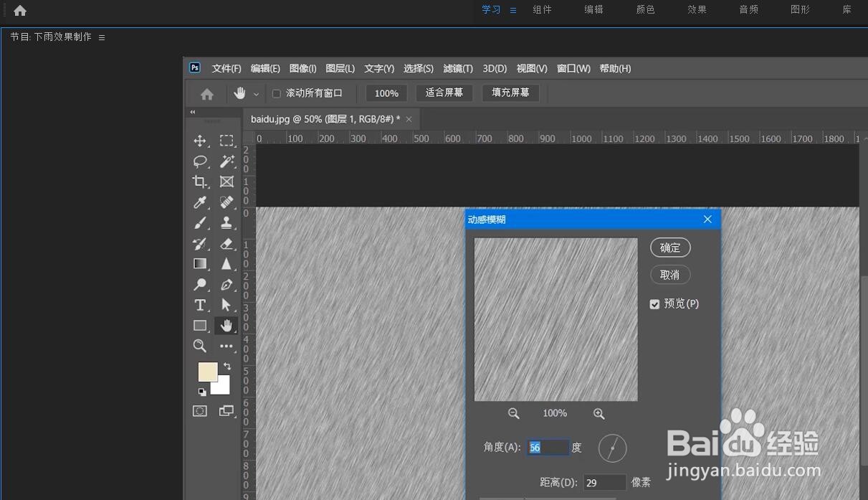Switch to the 颜色 workspace tab
The height and width of the screenshot is (500, 868).
pos(645,10)
